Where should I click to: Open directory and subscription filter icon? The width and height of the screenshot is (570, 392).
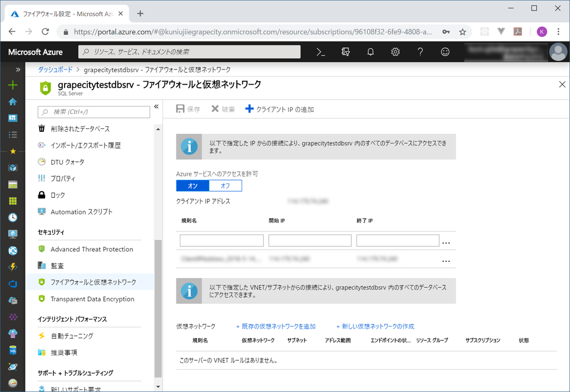pos(345,52)
